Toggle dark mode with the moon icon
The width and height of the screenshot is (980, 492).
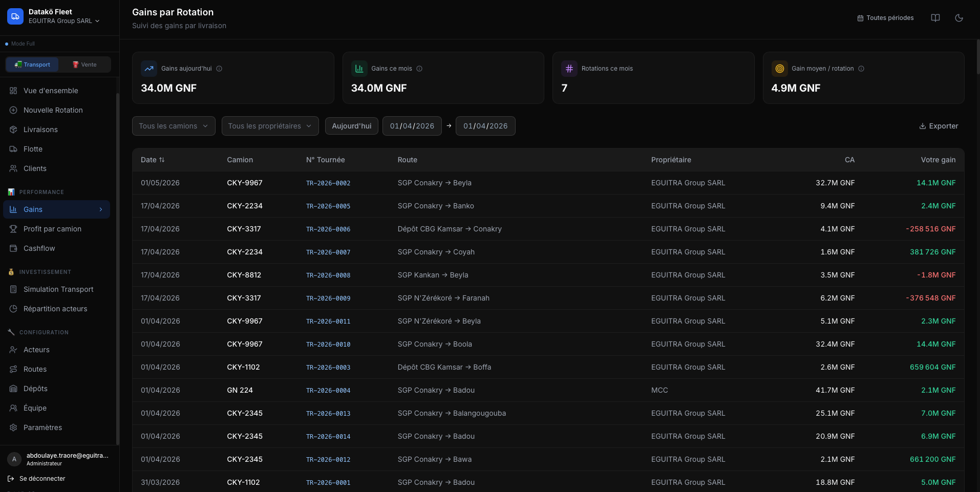point(959,18)
